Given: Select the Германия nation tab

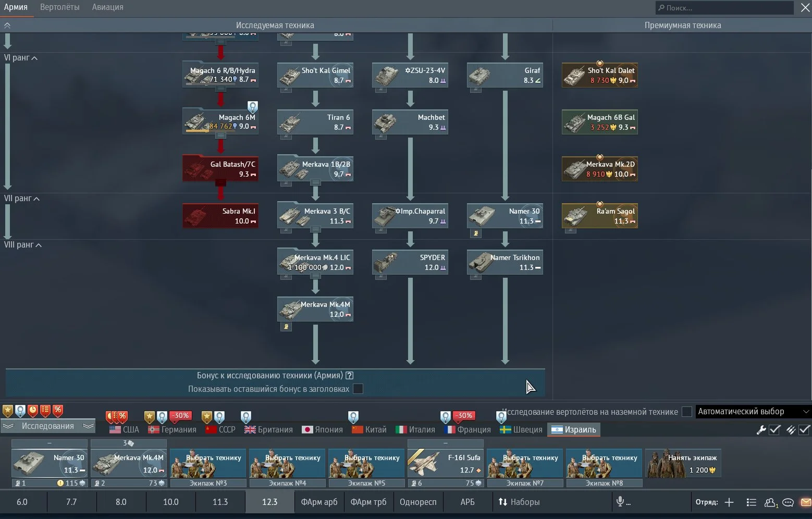Looking at the screenshot, I should [x=173, y=429].
